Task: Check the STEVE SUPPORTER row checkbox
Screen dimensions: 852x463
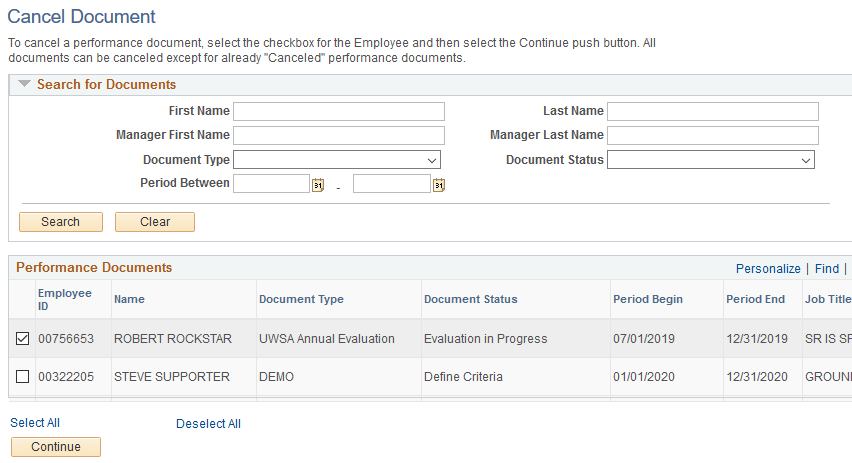Action: point(22,377)
